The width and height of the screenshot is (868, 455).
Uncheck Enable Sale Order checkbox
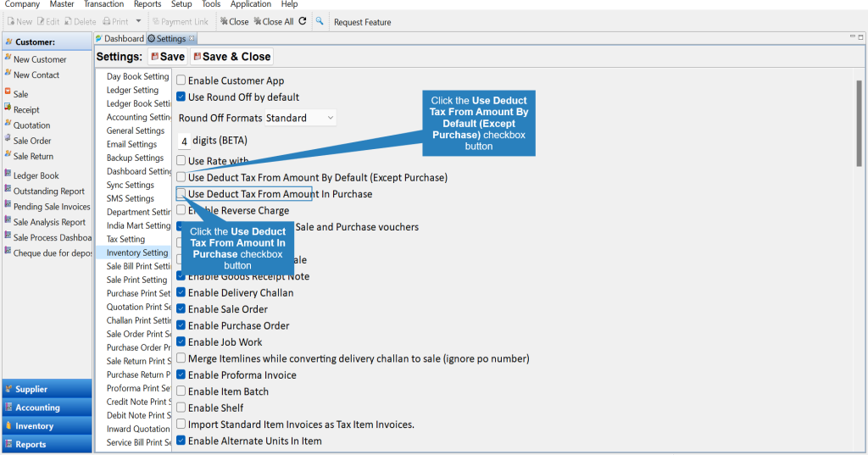181,309
